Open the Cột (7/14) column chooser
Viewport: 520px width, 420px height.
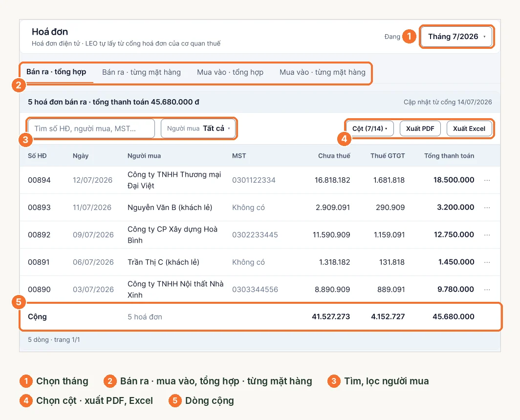point(370,128)
